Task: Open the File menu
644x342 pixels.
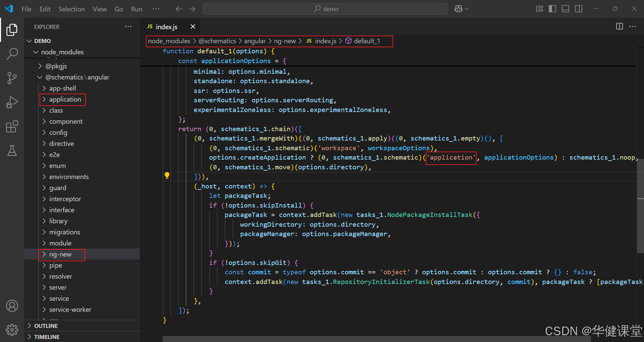Action: [x=26, y=9]
